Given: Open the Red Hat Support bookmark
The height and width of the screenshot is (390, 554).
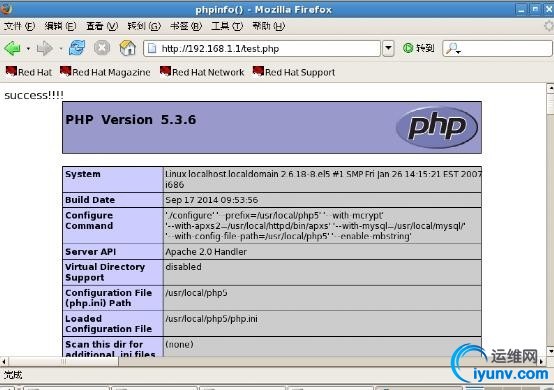Looking at the screenshot, I should pyautogui.click(x=294, y=72).
